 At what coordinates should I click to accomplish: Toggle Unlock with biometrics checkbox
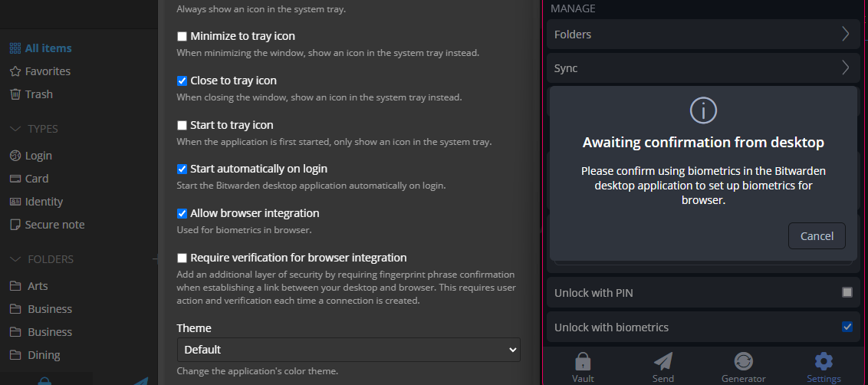tap(847, 327)
